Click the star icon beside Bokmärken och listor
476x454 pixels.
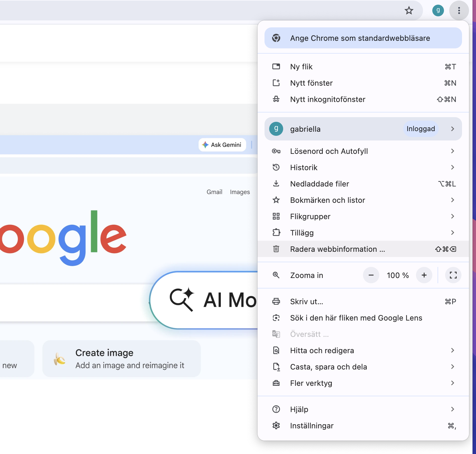pyautogui.click(x=276, y=200)
